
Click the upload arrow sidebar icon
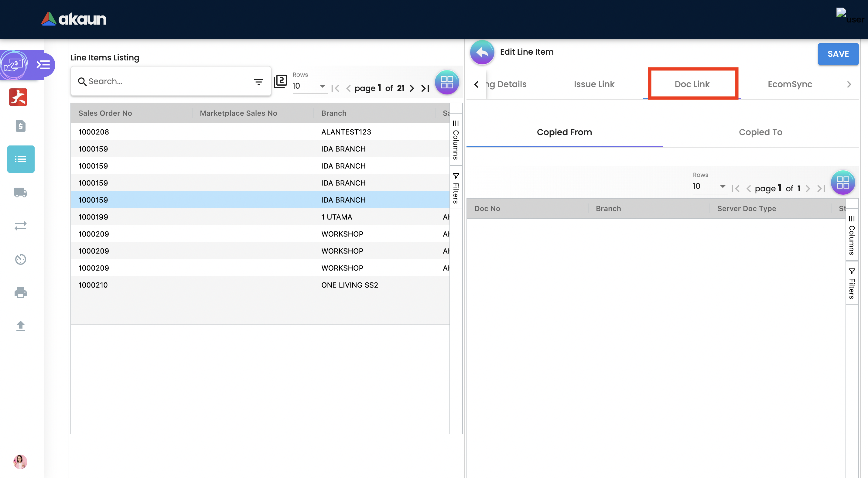point(21,326)
